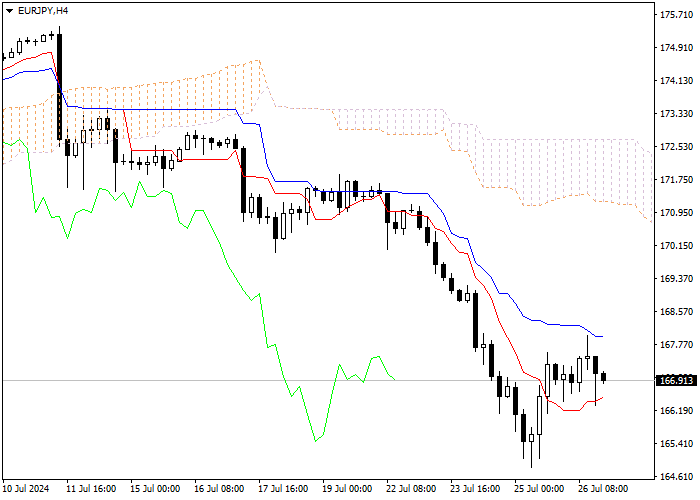Click the 17 Jul 16:00 time label
Image resolution: width=700 pixels, height=500 pixels.
pos(283,489)
